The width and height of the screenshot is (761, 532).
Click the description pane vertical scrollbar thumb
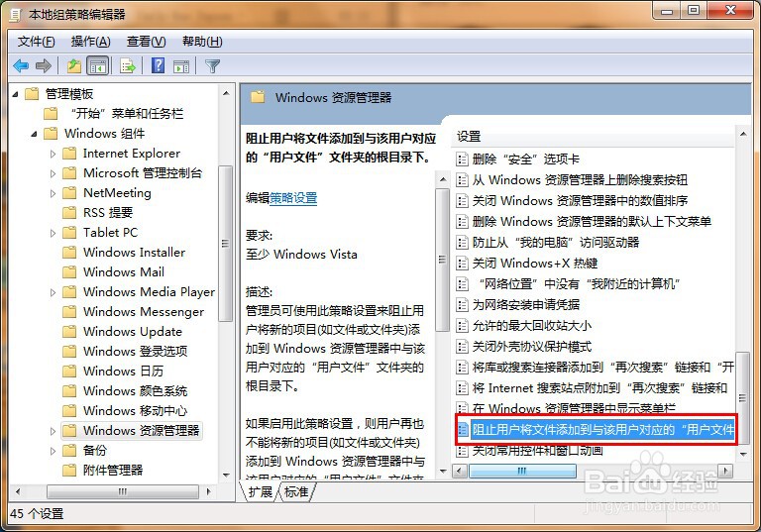tap(442, 260)
